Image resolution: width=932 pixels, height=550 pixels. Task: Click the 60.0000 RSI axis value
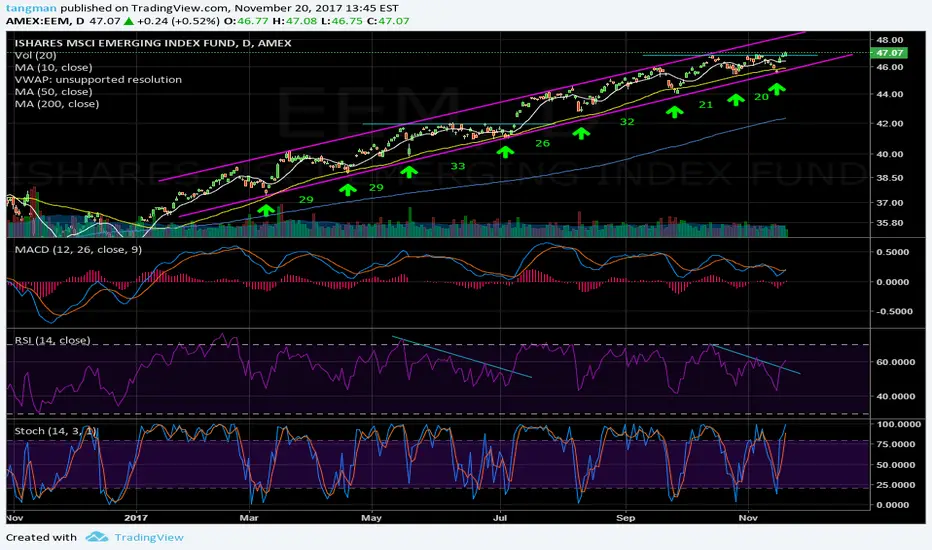(895, 362)
